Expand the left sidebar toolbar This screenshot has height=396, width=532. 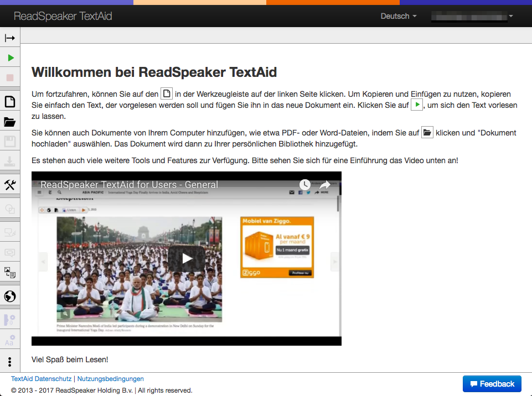click(10, 38)
